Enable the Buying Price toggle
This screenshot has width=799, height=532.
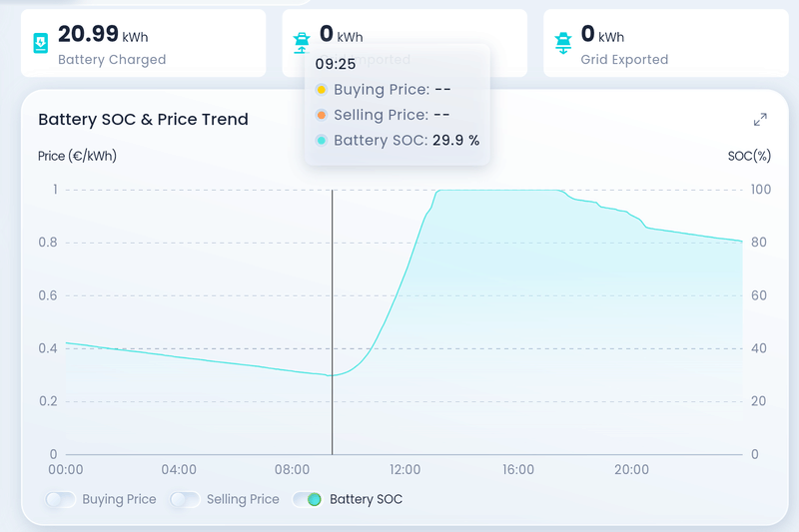(61, 499)
